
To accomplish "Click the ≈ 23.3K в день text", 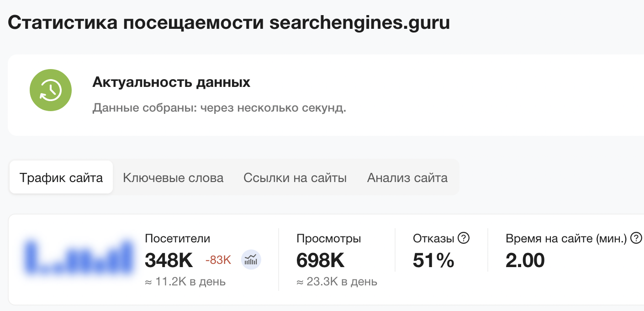I will tap(337, 281).
